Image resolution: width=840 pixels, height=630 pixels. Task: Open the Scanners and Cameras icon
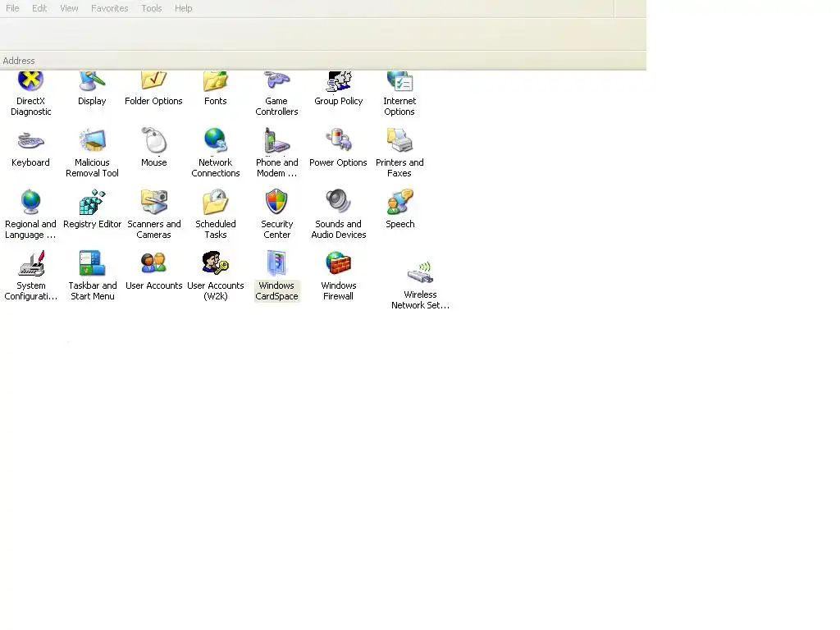153,203
